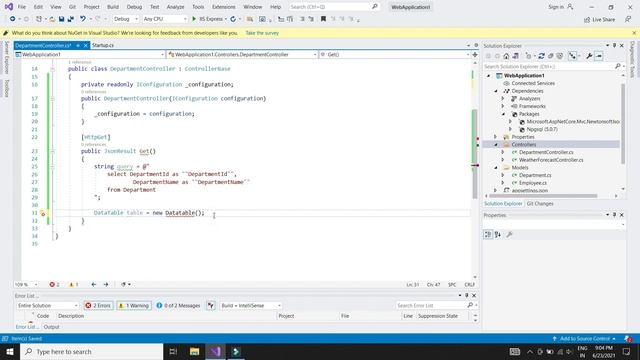Open the Build menu
640x360 pixels.
113,7
